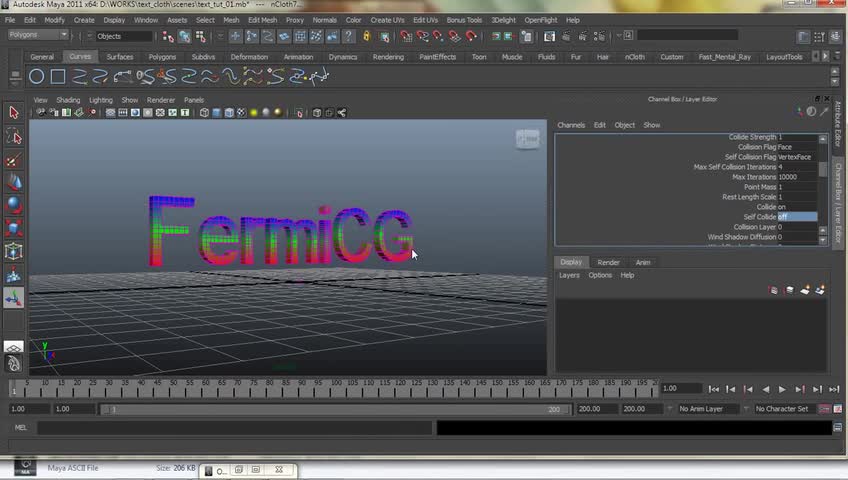Click the Self Collide value field

pyautogui.click(x=797, y=217)
